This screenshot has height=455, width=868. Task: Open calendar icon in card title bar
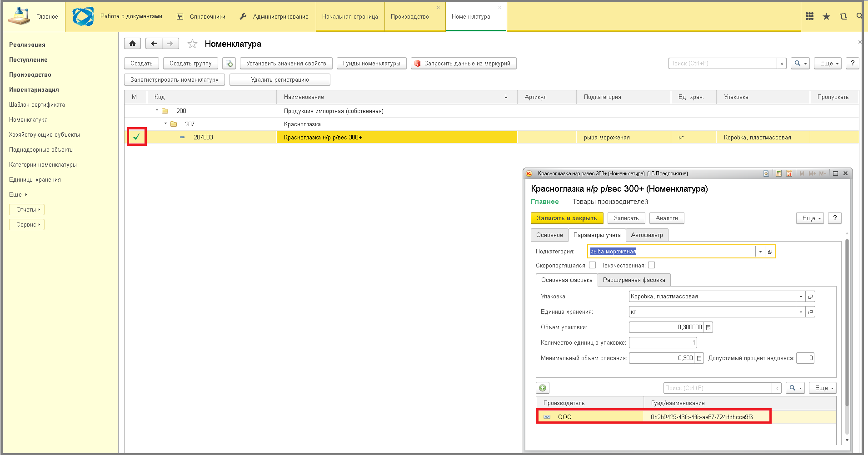click(x=789, y=173)
